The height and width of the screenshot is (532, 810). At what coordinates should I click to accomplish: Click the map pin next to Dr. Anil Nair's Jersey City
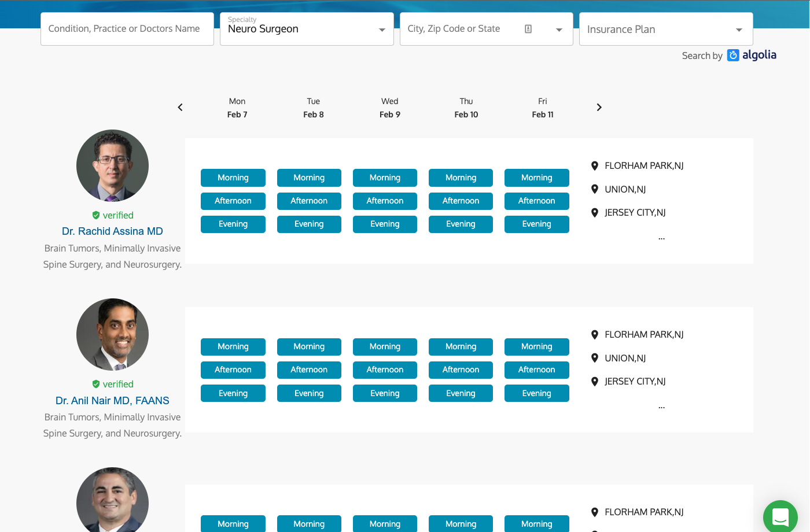[x=594, y=382]
